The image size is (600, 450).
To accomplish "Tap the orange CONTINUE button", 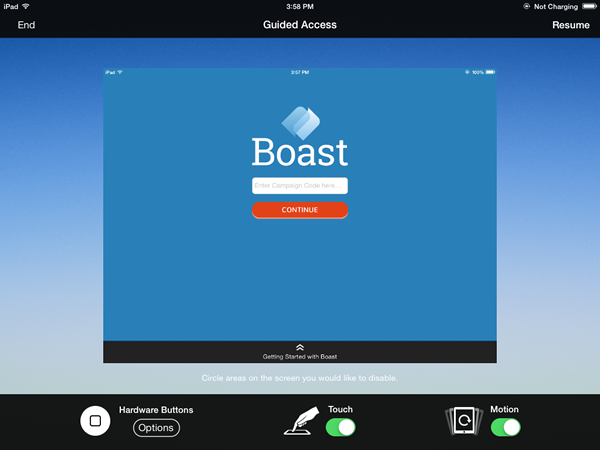I will (x=300, y=210).
